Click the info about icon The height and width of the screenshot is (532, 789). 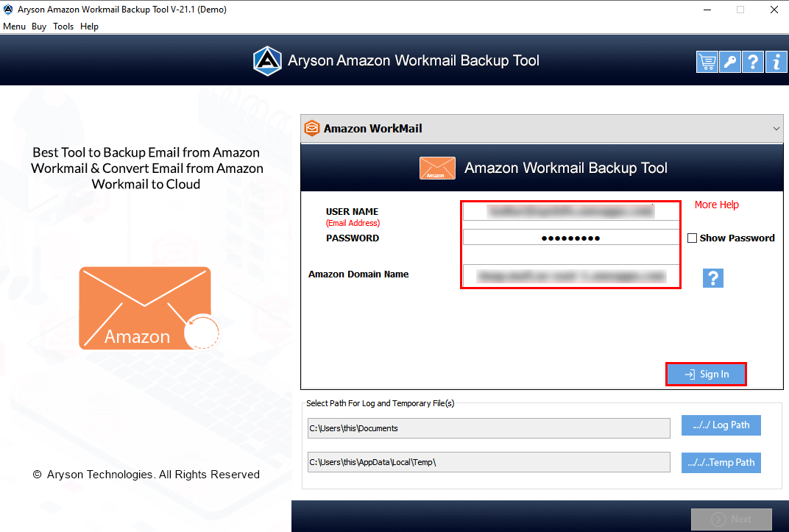pos(776,62)
